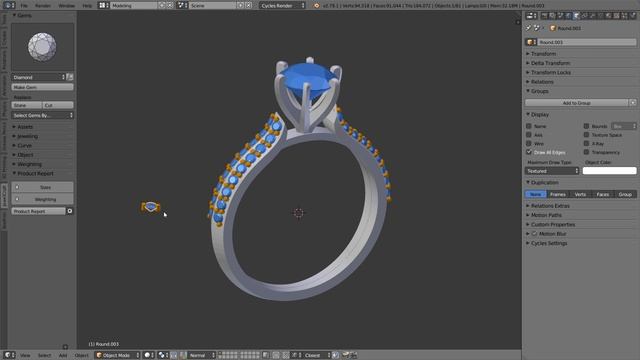Open the 3D view Add menu
640x360 pixels.
coord(63,355)
